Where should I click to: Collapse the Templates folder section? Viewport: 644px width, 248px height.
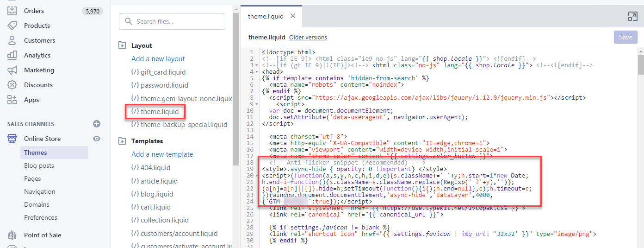[122, 141]
